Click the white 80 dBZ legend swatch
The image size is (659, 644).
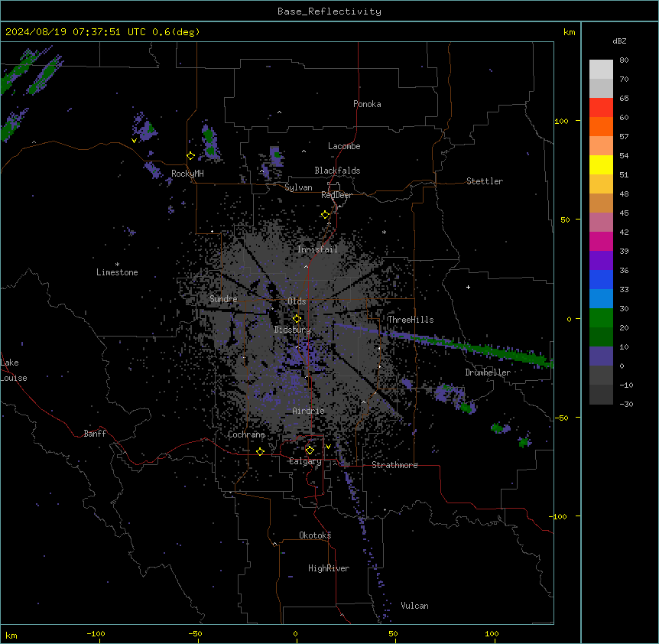(x=601, y=70)
